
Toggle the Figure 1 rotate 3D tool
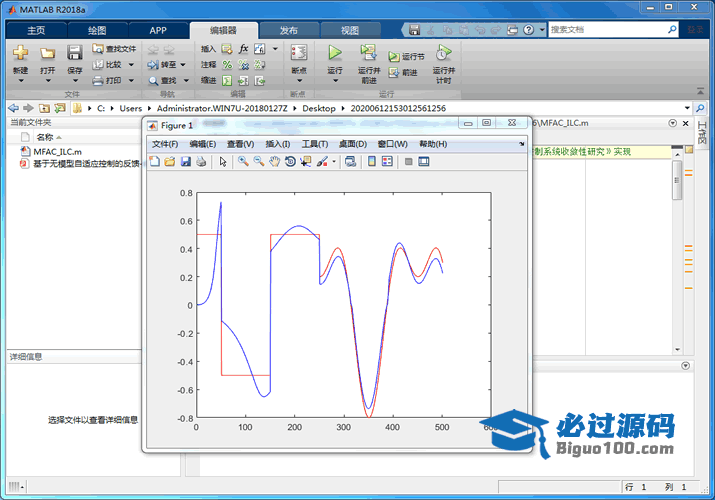[290, 161]
